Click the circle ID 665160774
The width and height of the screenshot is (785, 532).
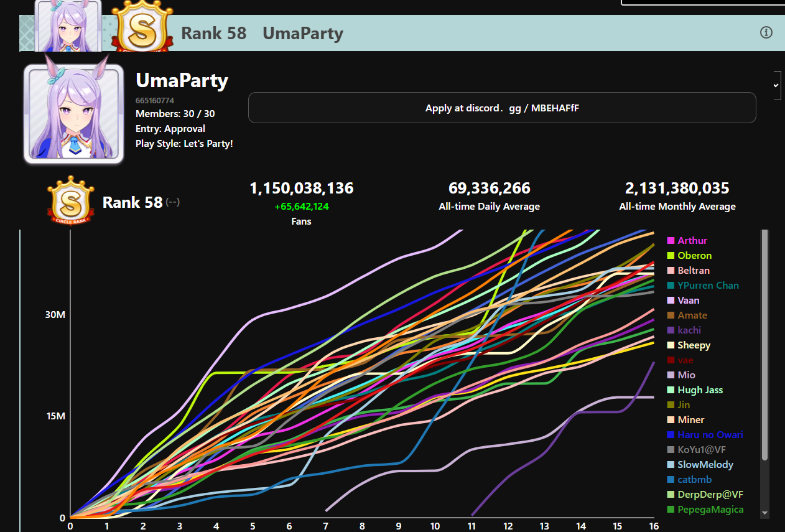(155, 100)
